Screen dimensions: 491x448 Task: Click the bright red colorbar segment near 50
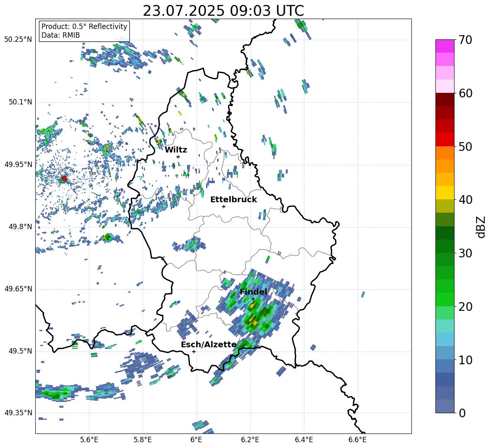pyautogui.click(x=445, y=140)
